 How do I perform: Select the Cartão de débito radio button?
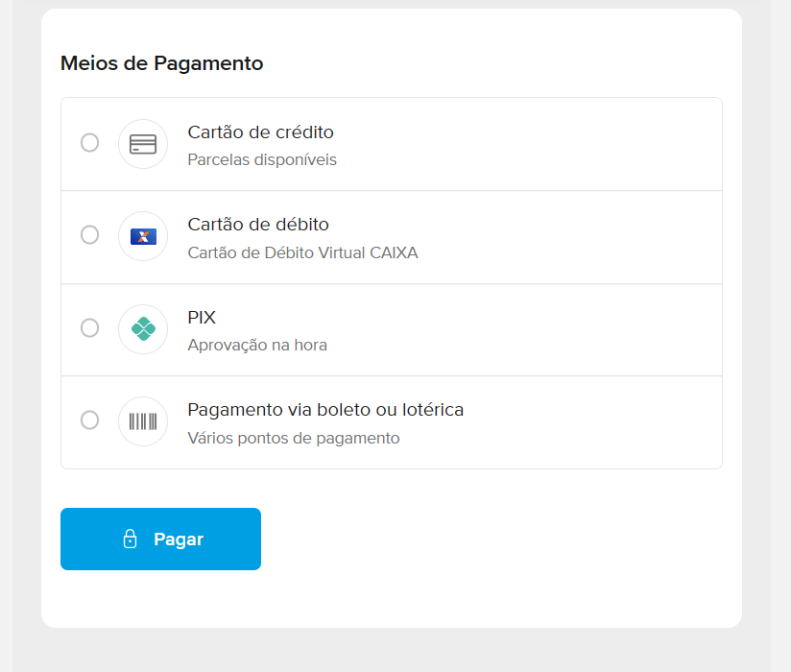pos(90,235)
